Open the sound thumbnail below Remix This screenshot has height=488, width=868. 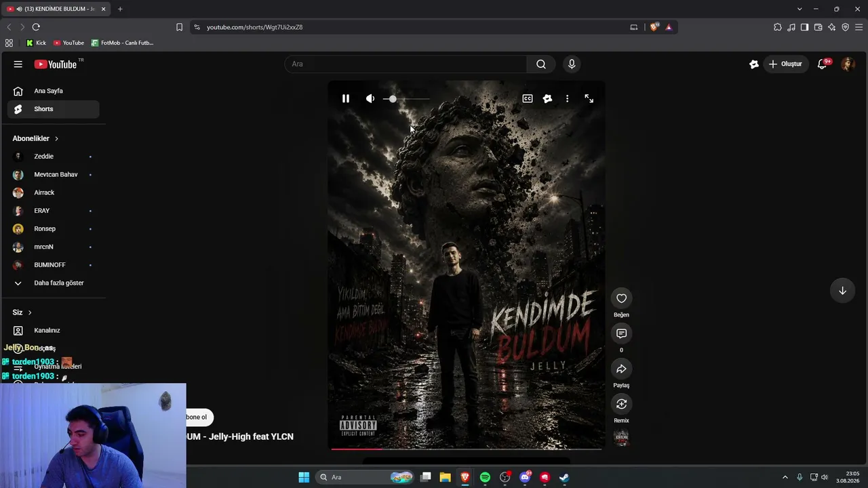click(x=621, y=438)
